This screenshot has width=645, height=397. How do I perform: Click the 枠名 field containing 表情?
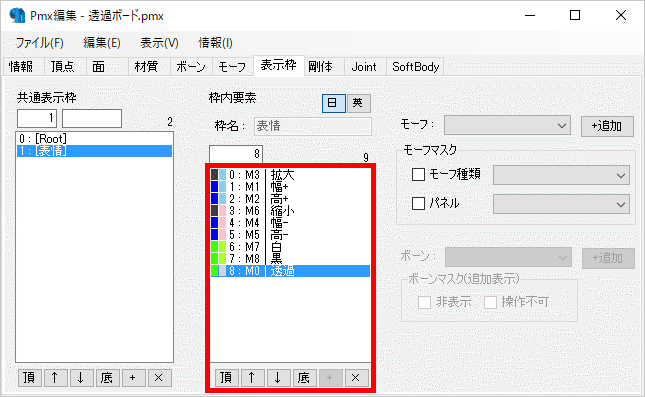pos(313,126)
